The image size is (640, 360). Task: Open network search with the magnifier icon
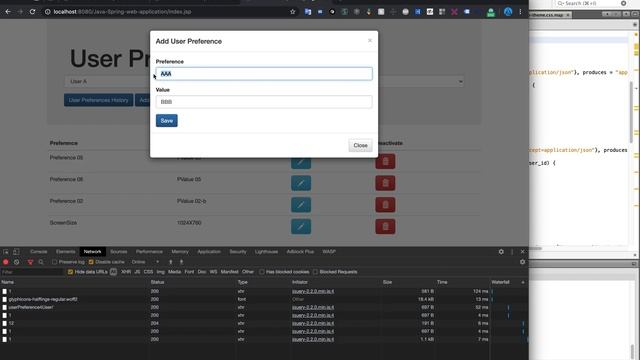point(41,262)
